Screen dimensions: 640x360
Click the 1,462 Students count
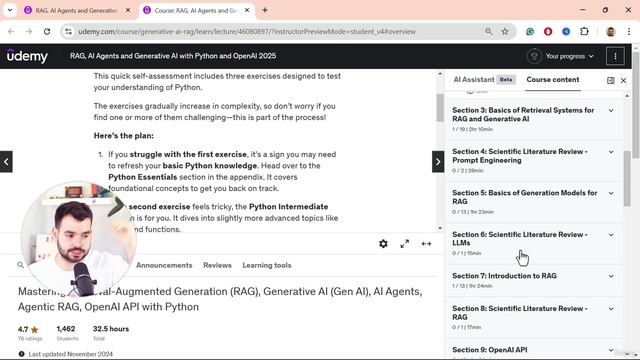pyautogui.click(x=66, y=329)
